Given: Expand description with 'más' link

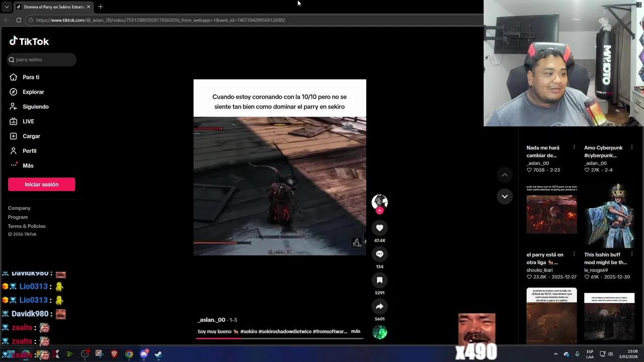Looking at the screenshot, I should pos(356,331).
